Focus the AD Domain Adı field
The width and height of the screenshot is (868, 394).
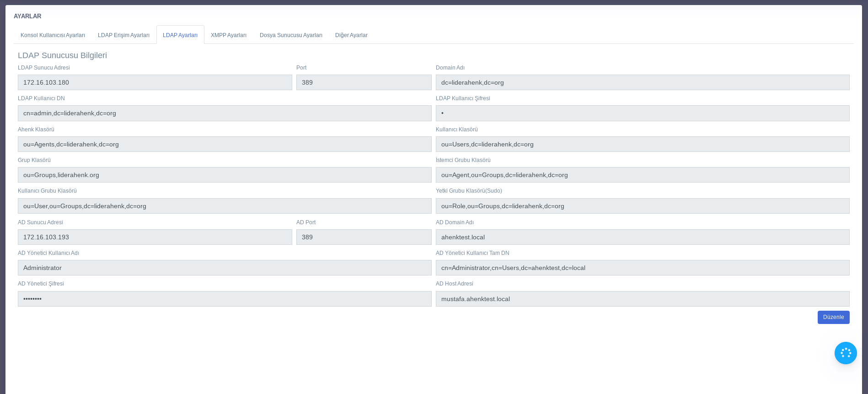click(x=642, y=237)
